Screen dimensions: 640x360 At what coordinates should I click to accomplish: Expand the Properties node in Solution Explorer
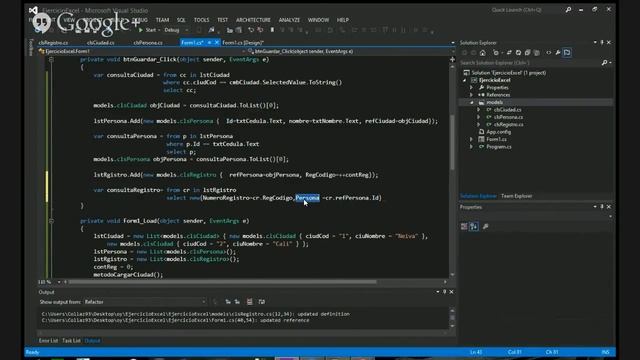pos(471,88)
